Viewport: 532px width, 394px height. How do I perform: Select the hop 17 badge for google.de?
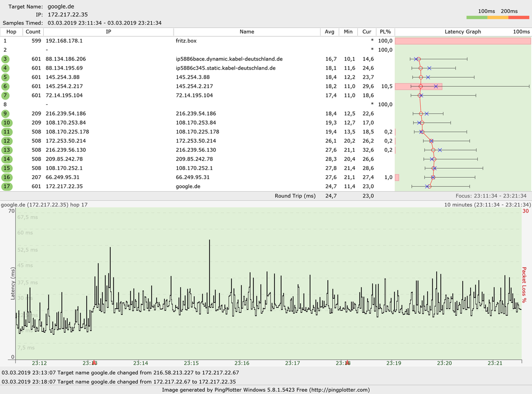click(x=6, y=186)
